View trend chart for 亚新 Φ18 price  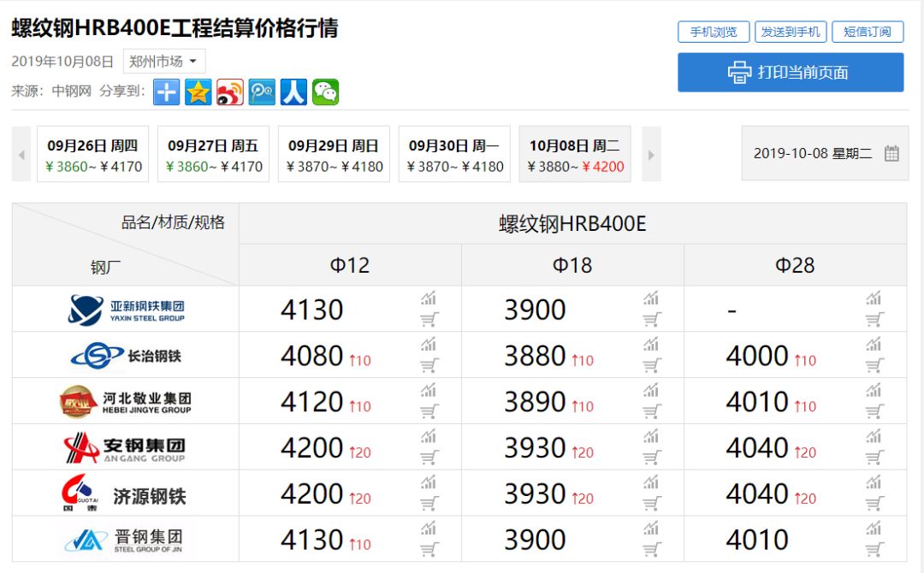(651, 298)
